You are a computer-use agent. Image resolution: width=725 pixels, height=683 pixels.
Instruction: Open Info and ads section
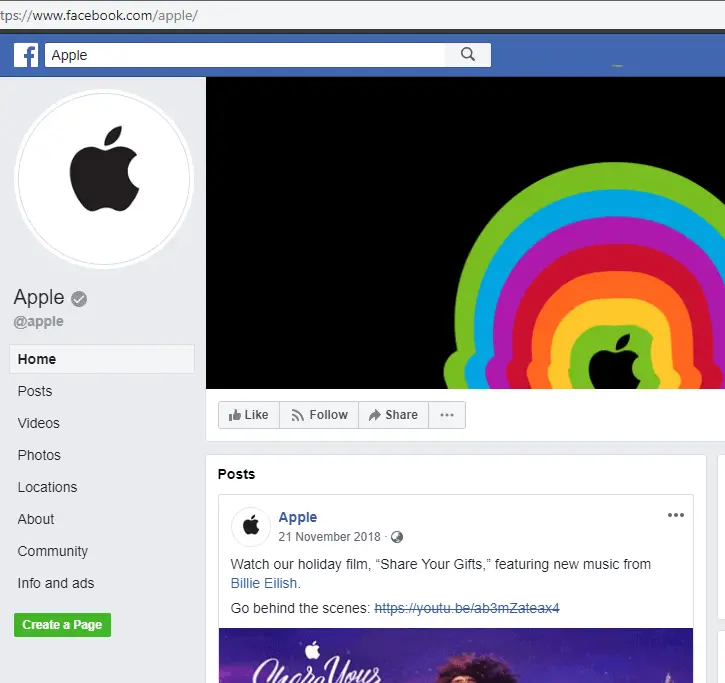[x=56, y=583]
